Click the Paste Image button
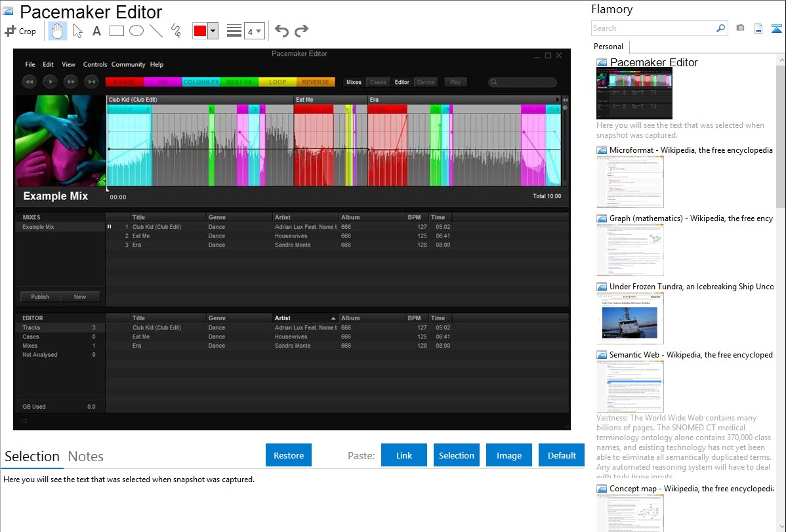786x532 pixels. [508, 455]
